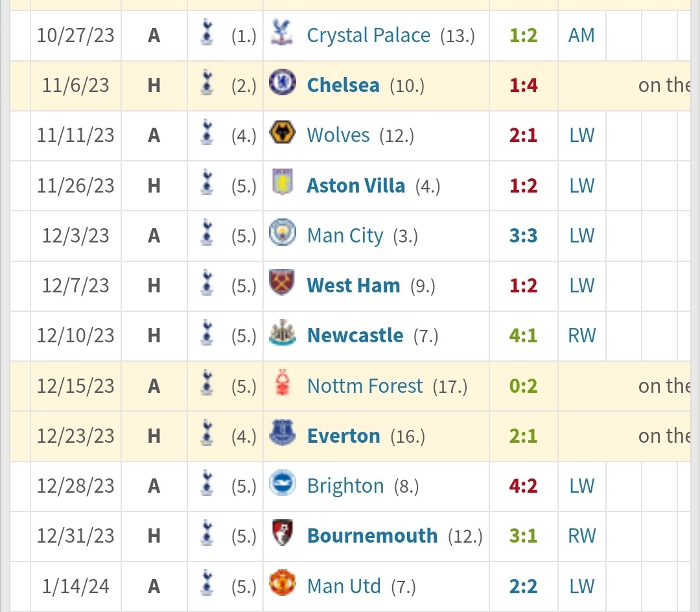This screenshot has width=700, height=612.
Task: Click the Everton team name link
Action: (x=344, y=436)
